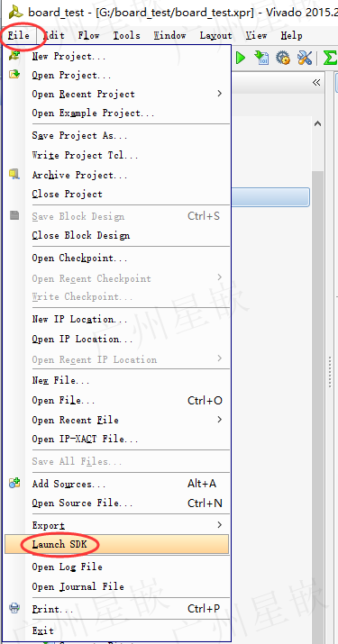Viewport: 338px width, 644px height.
Task: Click the Archive Project menu icon
Action: point(14,174)
